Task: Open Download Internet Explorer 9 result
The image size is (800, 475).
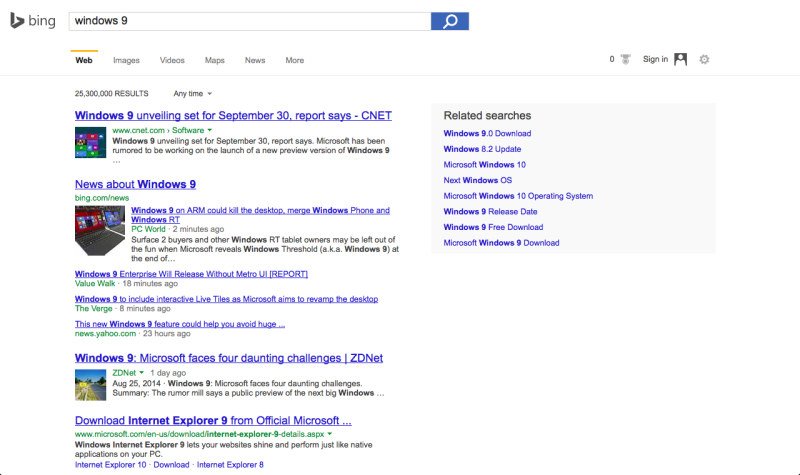Action: click(x=213, y=421)
